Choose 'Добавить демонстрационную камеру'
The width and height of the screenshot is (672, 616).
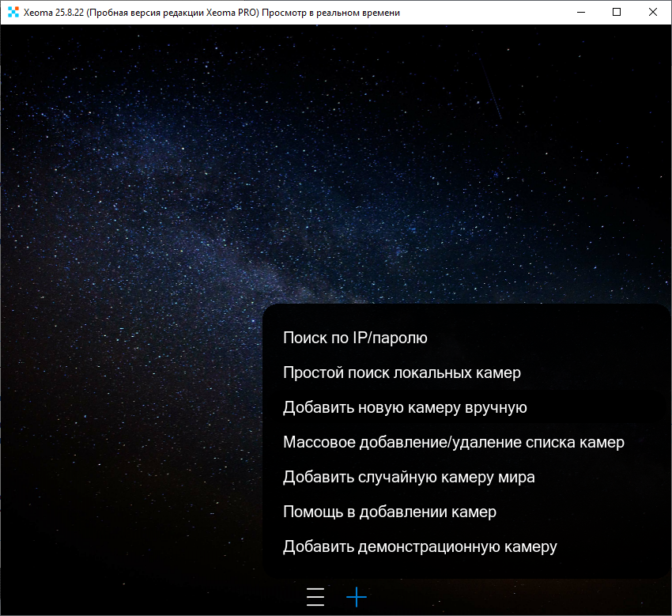point(420,546)
